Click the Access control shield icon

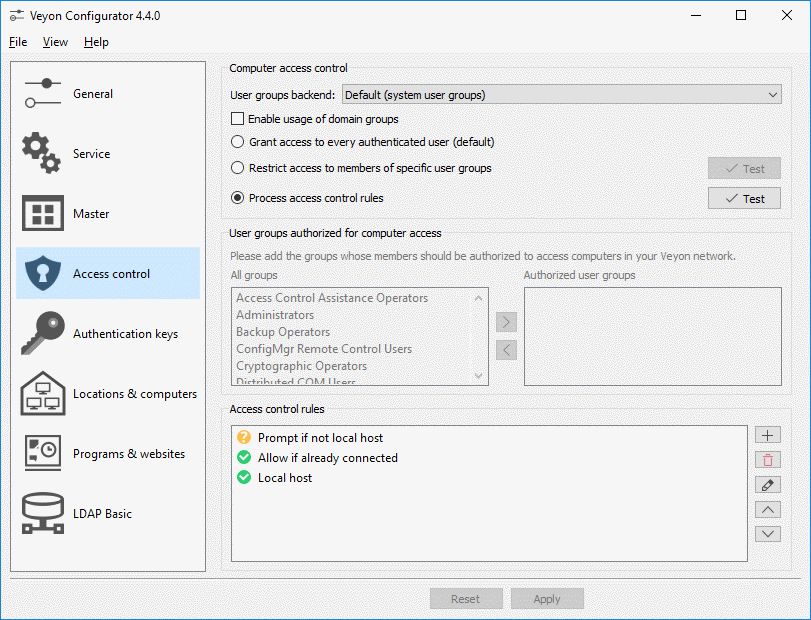pyautogui.click(x=43, y=273)
